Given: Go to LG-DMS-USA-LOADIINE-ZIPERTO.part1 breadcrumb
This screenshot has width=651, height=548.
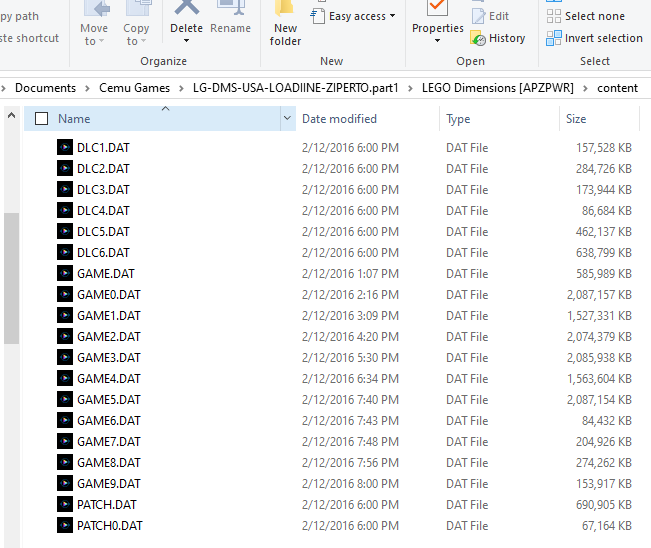Looking at the screenshot, I should click(296, 88).
